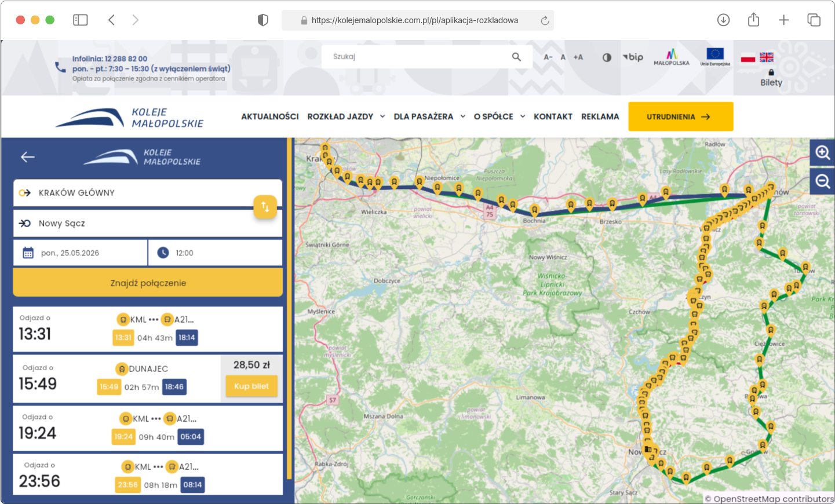The width and height of the screenshot is (835, 504).
Task: Open Aktualności menu item
Action: tap(270, 116)
